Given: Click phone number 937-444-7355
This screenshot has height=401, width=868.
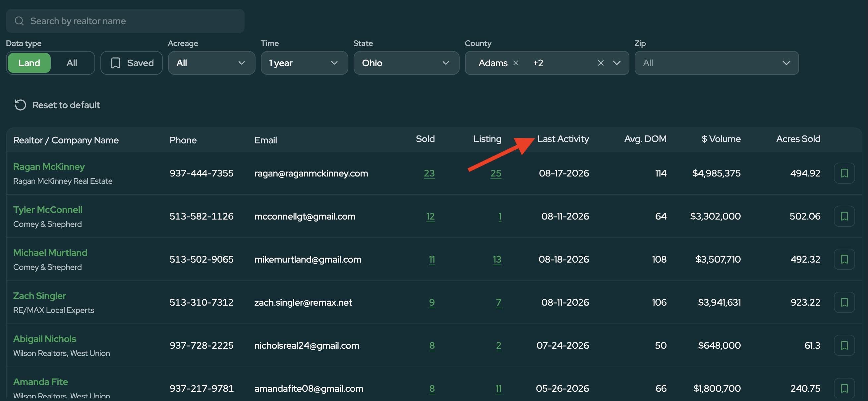Looking at the screenshot, I should pos(202,174).
